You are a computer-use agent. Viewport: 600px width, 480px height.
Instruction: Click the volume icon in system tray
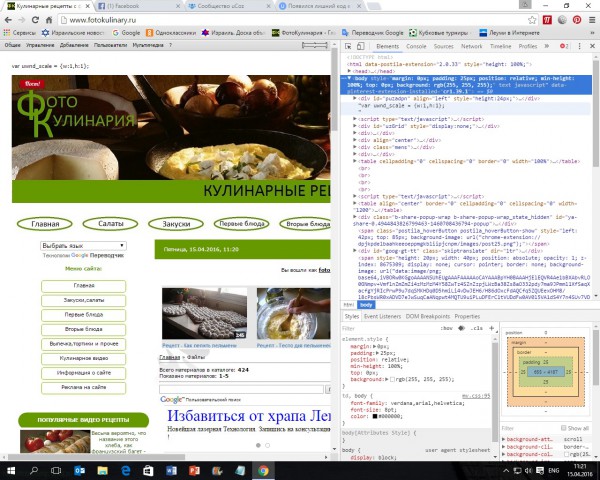click(x=528, y=470)
